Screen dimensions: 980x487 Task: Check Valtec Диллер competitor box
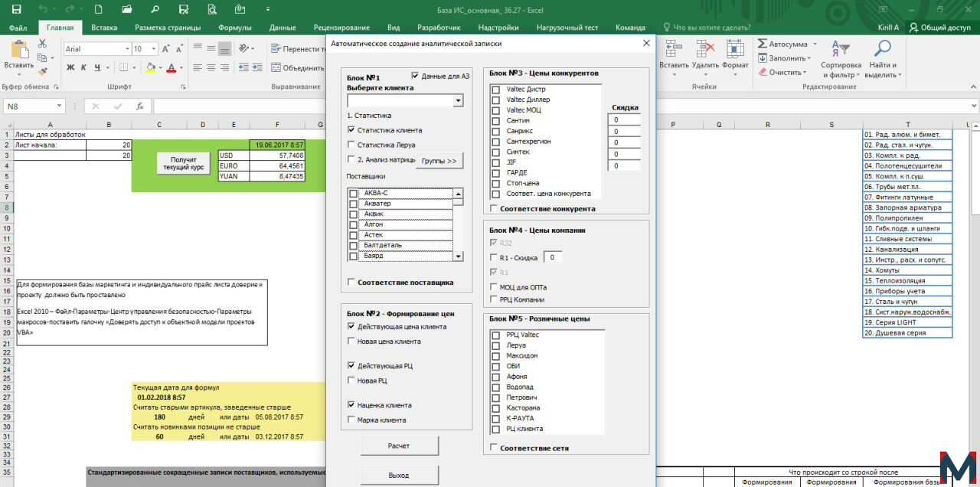tap(496, 100)
